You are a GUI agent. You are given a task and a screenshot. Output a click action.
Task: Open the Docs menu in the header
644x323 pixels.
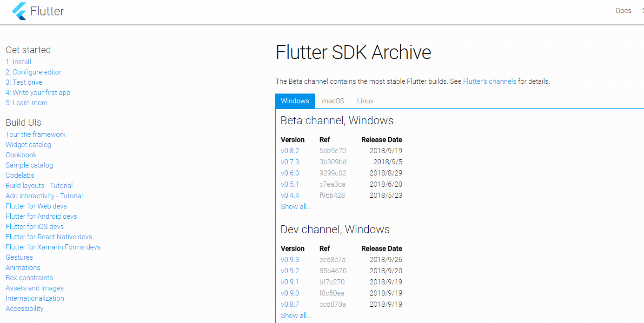pos(623,10)
